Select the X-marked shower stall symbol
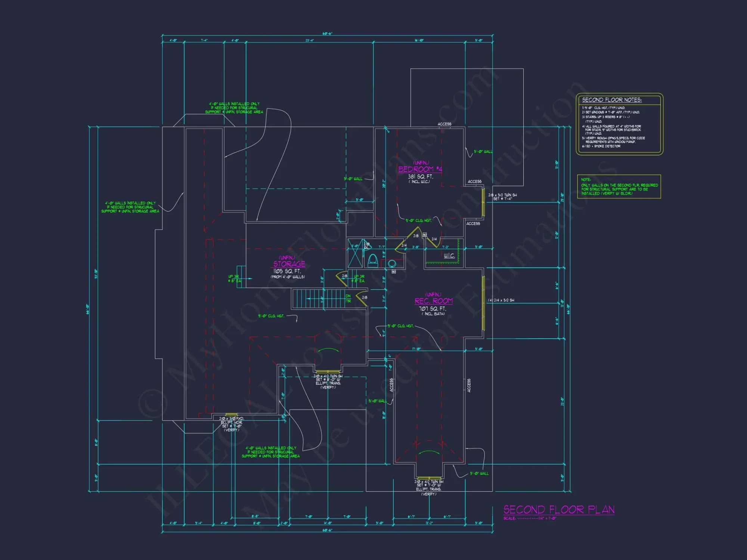This screenshot has height=560, width=747. 355,253
